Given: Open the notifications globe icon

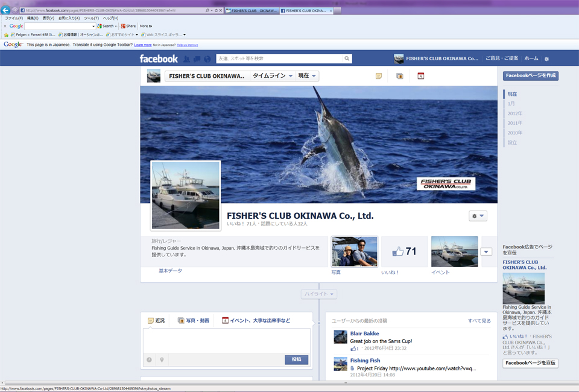Looking at the screenshot, I should point(207,58).
